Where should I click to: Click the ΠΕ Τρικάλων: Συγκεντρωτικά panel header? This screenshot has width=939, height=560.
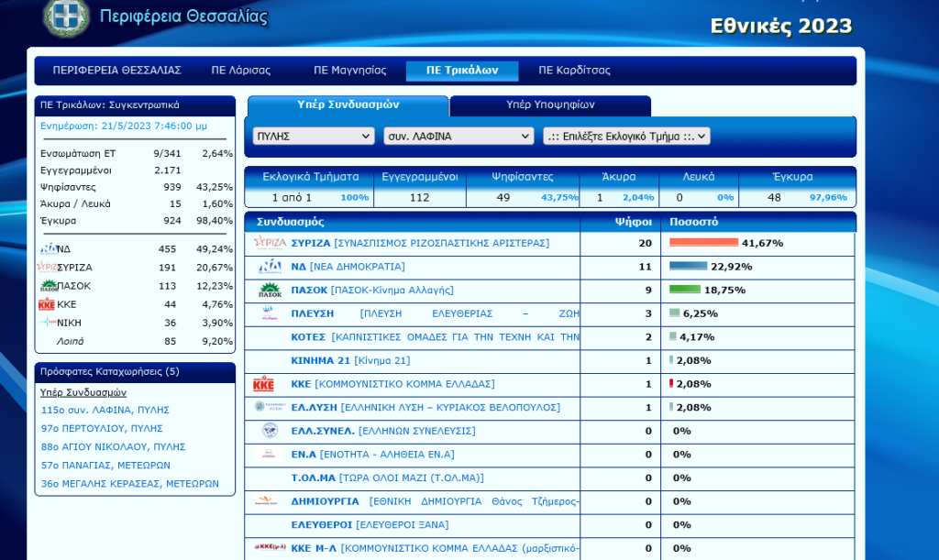click(135, 105)
